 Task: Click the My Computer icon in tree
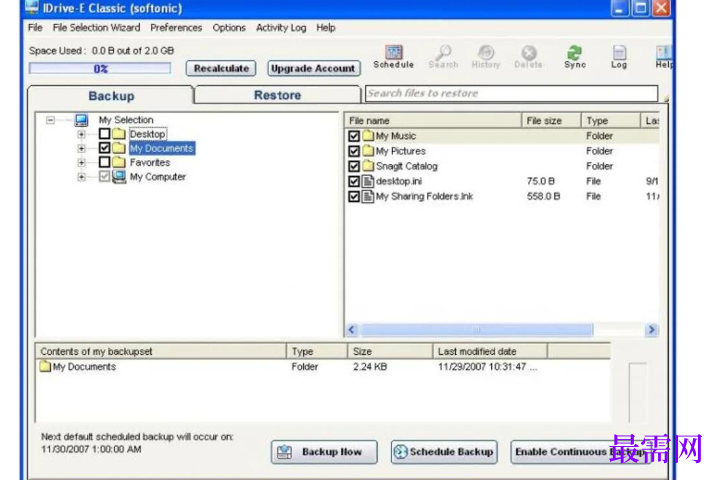tap(119, 177)
